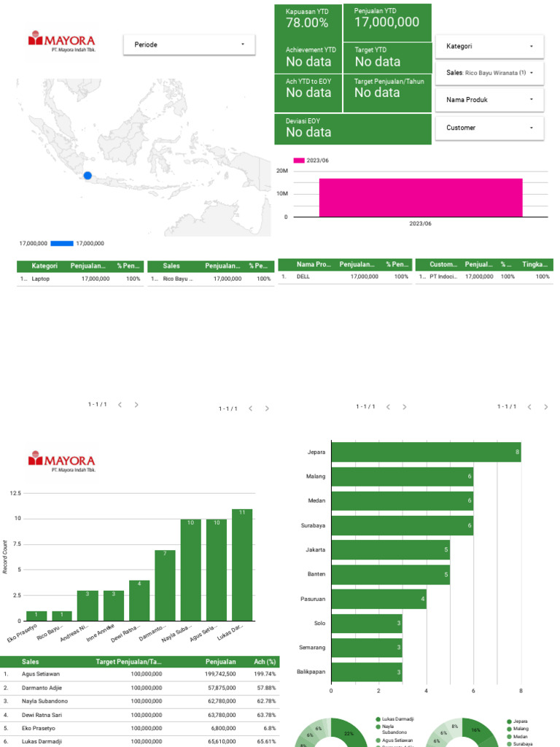560x747 pixels.
Task: Select the Laptop row in Kategori table
Action: tap(80, 279)
